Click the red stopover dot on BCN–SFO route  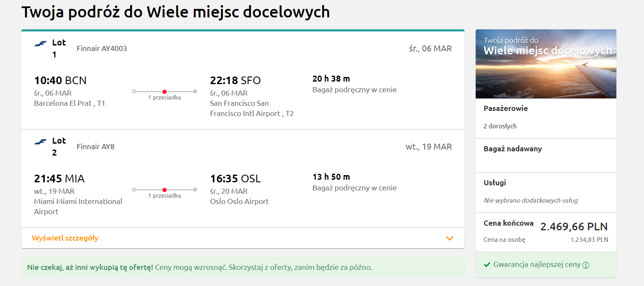[x=165, y=91]
